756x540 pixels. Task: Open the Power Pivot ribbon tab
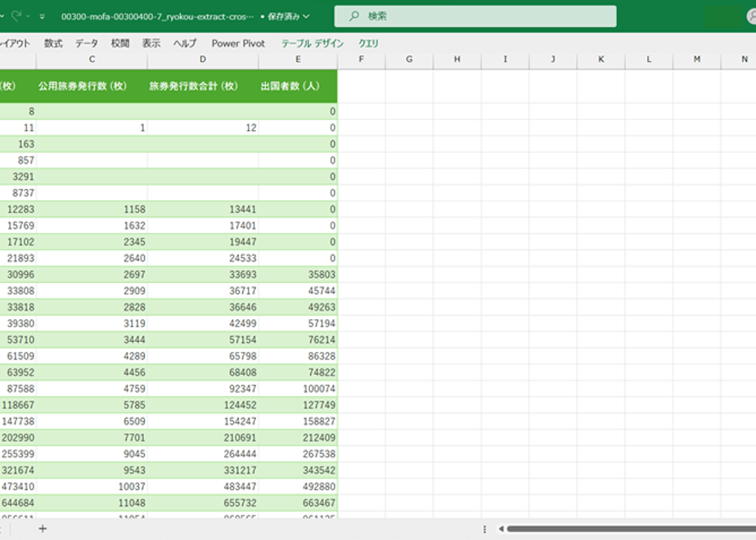pos(238,43)
